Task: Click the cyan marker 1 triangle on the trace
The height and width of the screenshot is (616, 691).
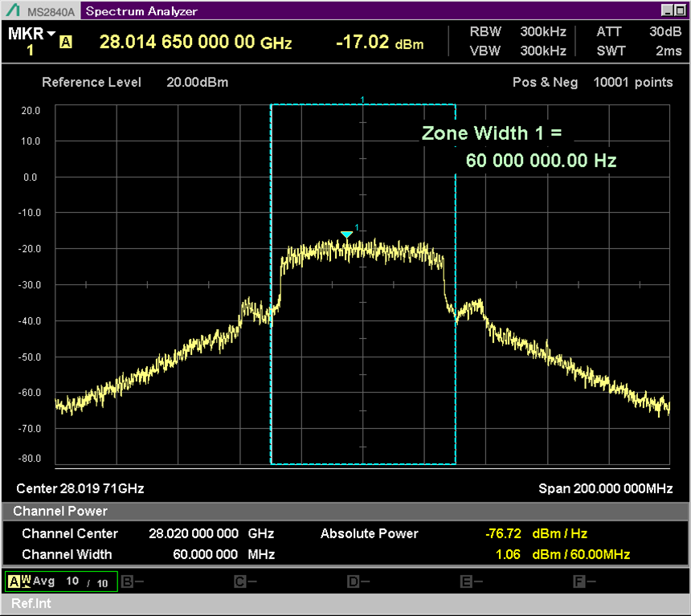Action: pos(346,235)
